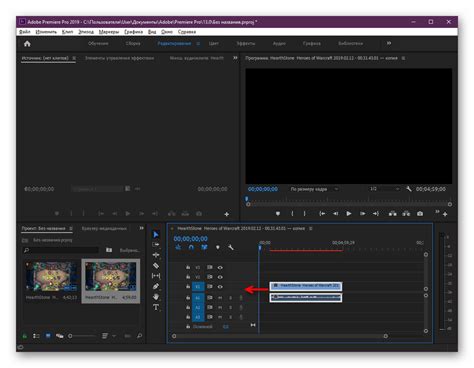Screen dimensions: 474x368
Task: Open Project panel menu icon
Action: 71,228
